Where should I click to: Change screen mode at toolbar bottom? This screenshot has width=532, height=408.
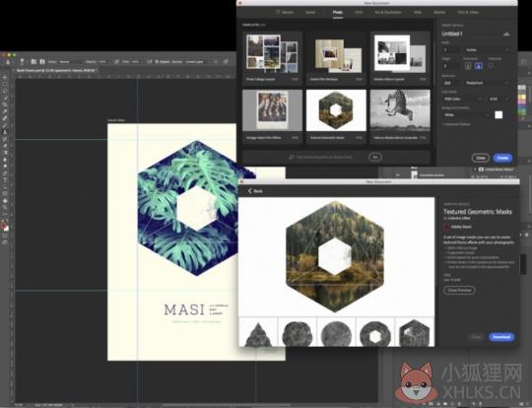(x=5, y=242)
